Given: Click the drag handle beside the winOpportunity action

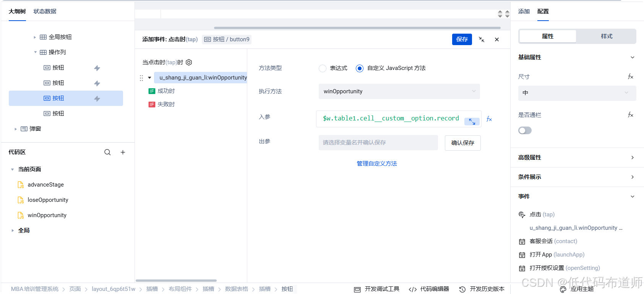Looking at the screenshot, I should (141, 78).
